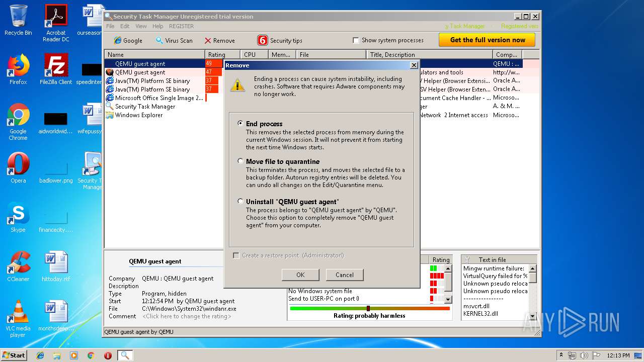Screen dimensions: 644x362
Task: Click the rating bar slider marker
Action: pos(368,308)
